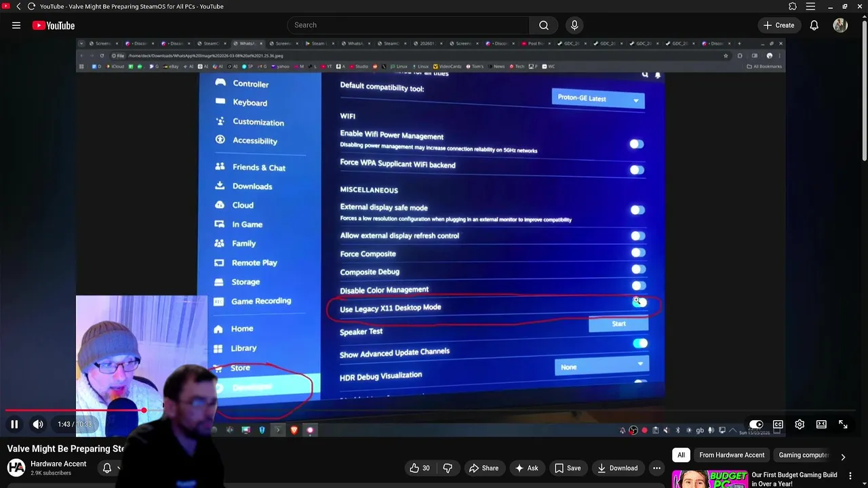Go to the YouTube home logo
Screen dimensions: 868x488
(53, 25)
